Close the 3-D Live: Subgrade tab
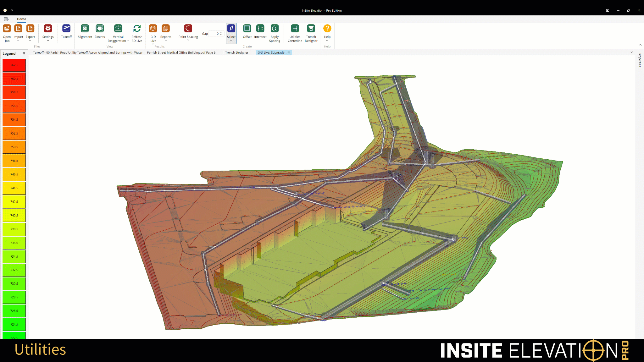644x362 pixels. tap(289, 52)
